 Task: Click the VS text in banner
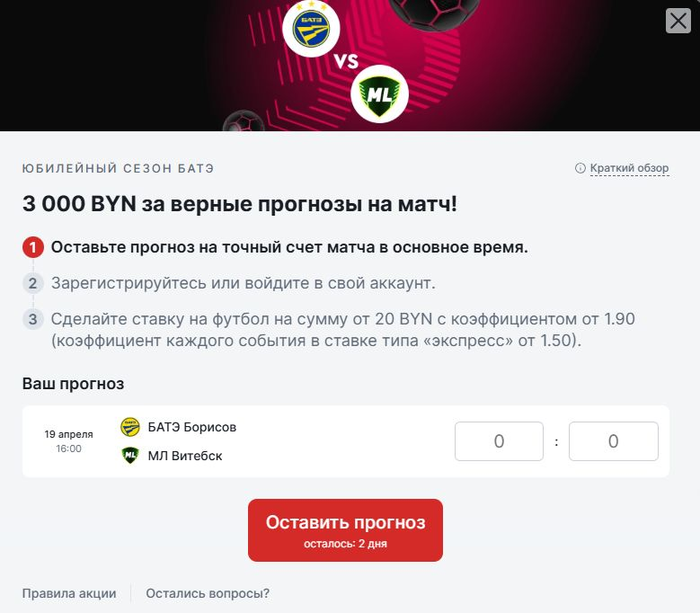[x=346, y=61]
